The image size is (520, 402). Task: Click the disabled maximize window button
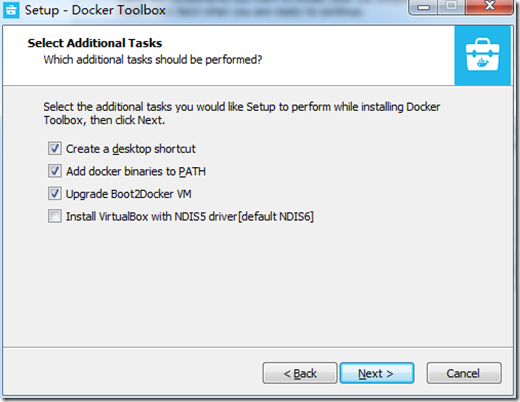click(452, 7)
